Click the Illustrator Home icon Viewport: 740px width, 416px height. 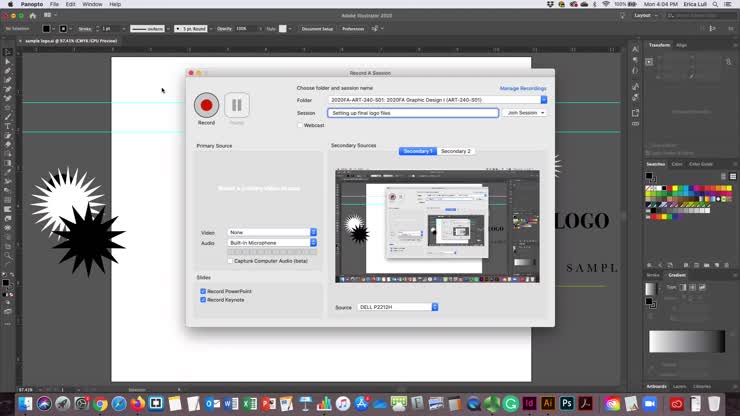[33, 16]
